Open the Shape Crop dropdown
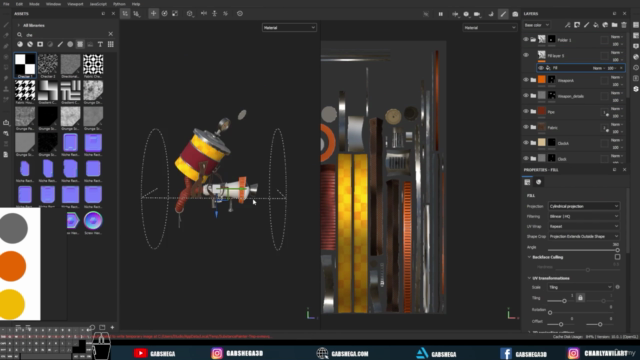This screenshot has height=360, width=640. 584,236
